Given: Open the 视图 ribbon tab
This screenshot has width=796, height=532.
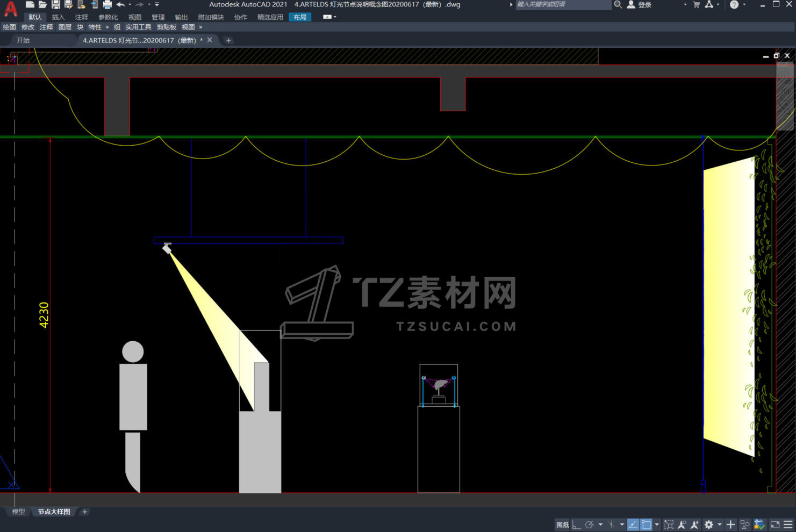Looking at the screenshot, I should click(x=135, y=17).
